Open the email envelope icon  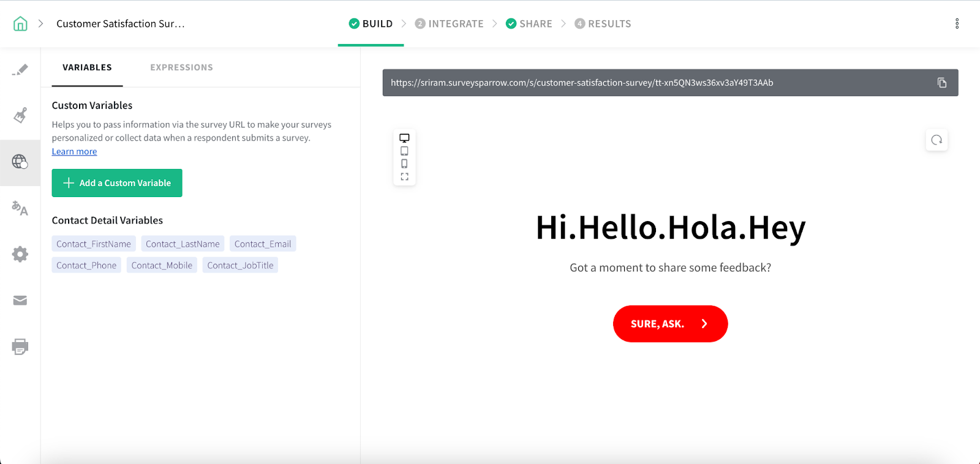point(20,301)
